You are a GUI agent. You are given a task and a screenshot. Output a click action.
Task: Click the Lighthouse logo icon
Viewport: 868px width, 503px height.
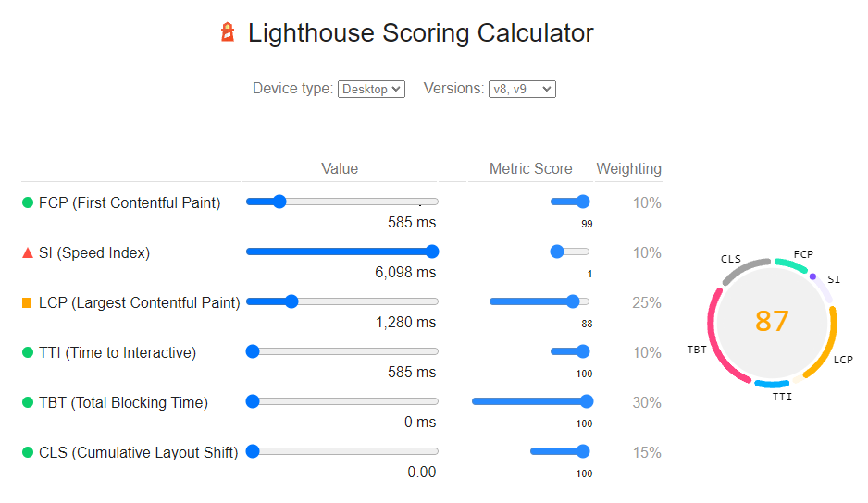pyautogui.click(x=228, y=32)
